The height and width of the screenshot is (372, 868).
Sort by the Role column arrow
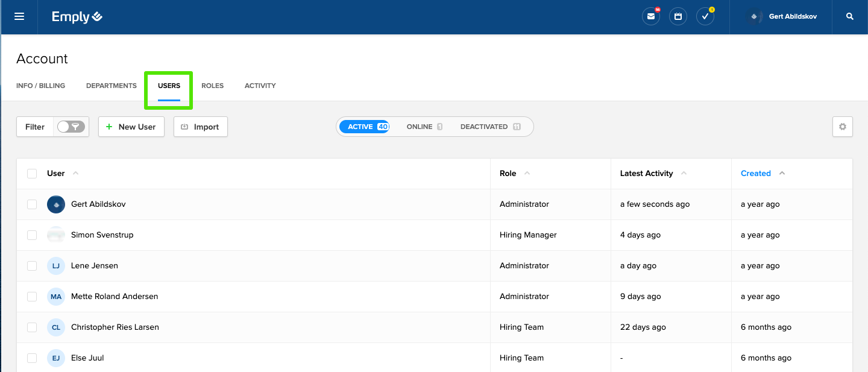pyautogui.click(x=527, y=174)
